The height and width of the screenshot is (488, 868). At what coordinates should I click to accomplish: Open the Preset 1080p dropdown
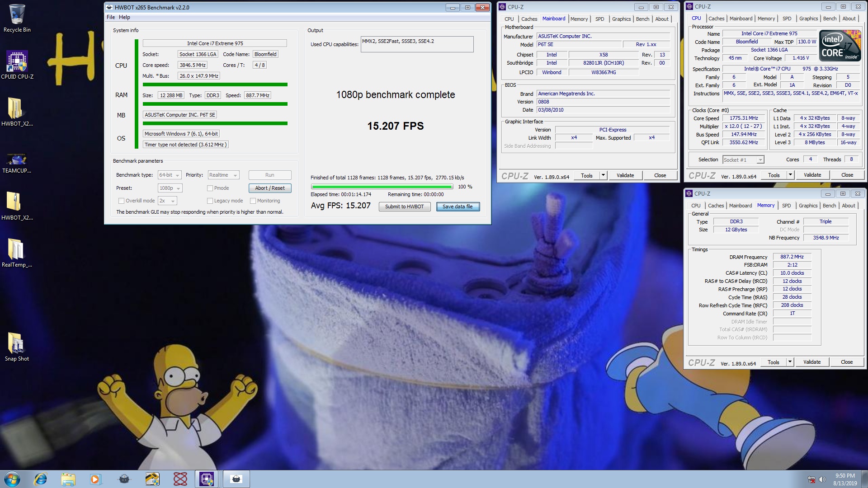point(170,188)
